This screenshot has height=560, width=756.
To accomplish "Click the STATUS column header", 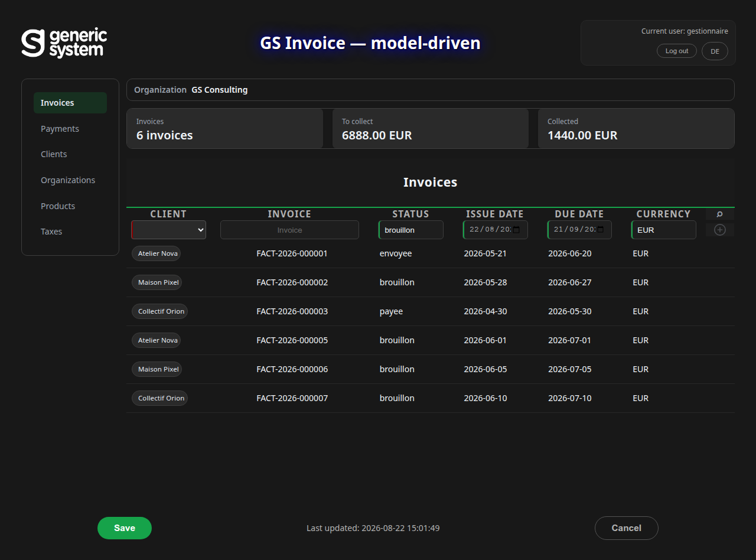I will (410, 214).
